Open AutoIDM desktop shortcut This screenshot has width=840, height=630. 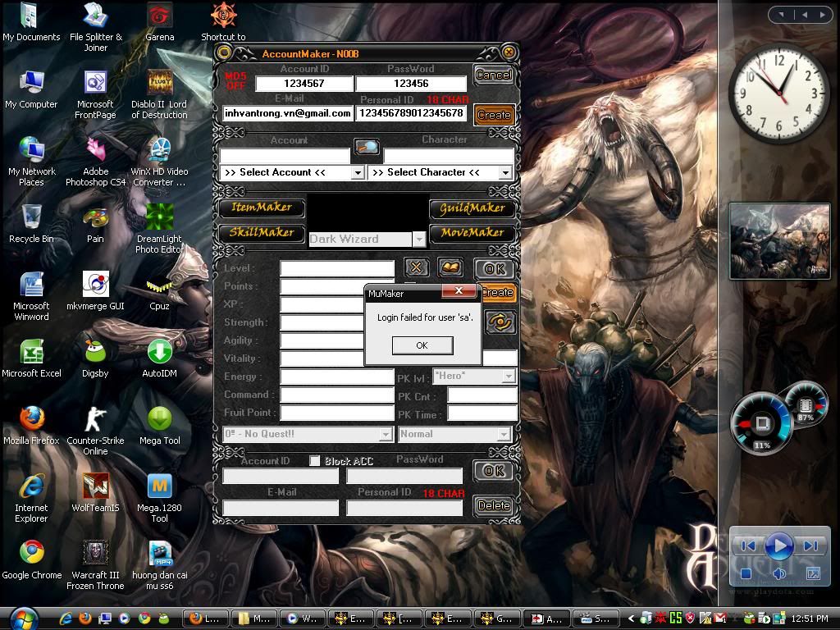pos(160,358)
